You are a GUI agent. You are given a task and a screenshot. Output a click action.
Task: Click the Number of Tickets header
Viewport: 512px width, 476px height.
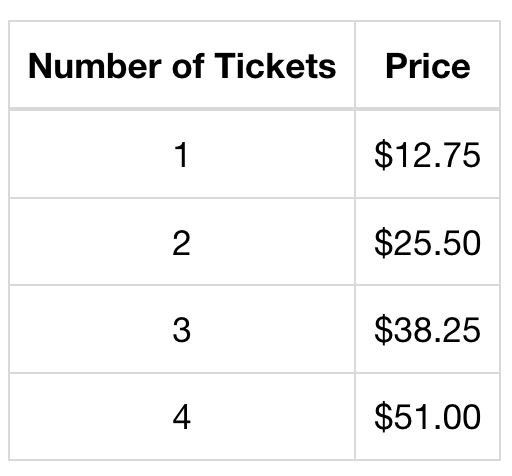pyautogui.click(x=182, y=66)
